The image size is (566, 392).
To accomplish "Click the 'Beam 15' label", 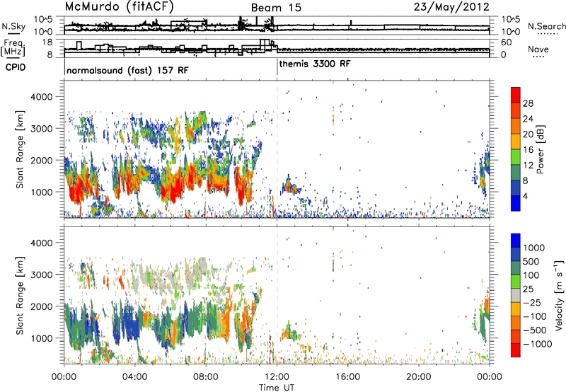I will click(276, 8).
